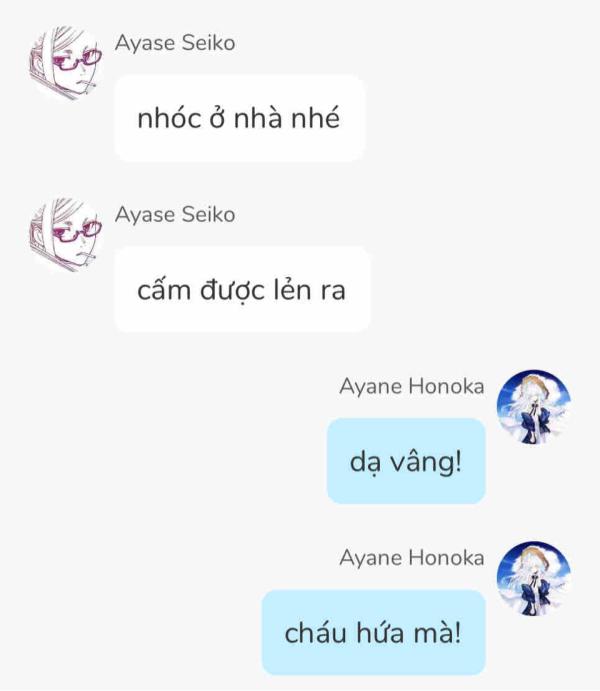Tap the blue 'cháu hứa mà!' message bubble

(374, 632)
